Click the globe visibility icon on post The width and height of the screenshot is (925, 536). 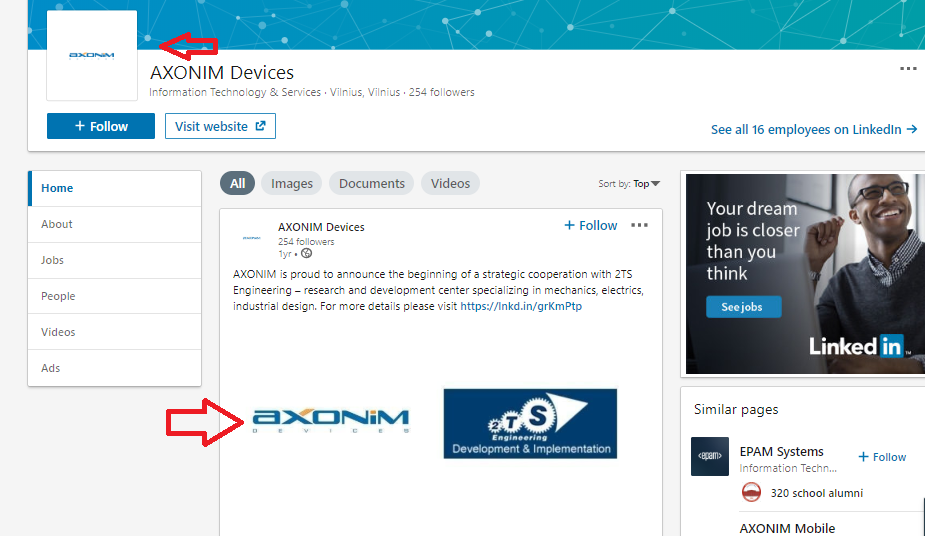coord(306,253)
